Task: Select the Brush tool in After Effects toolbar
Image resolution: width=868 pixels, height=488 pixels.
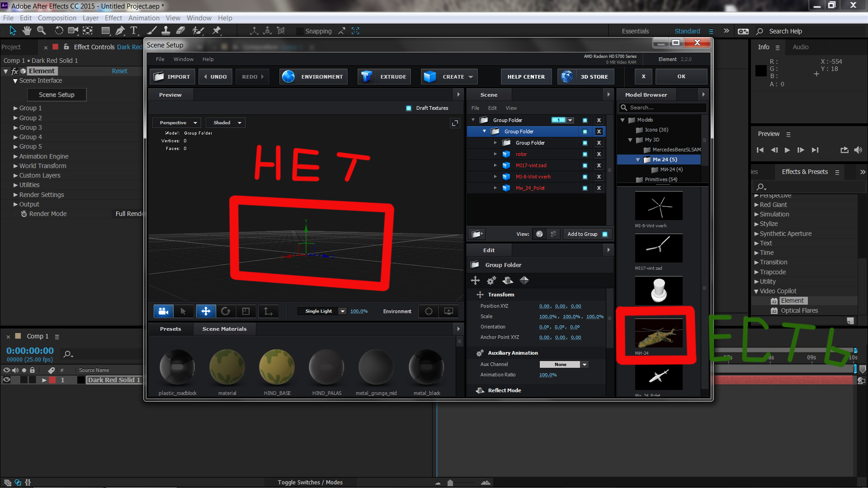Action: click(x=152, y=31)
